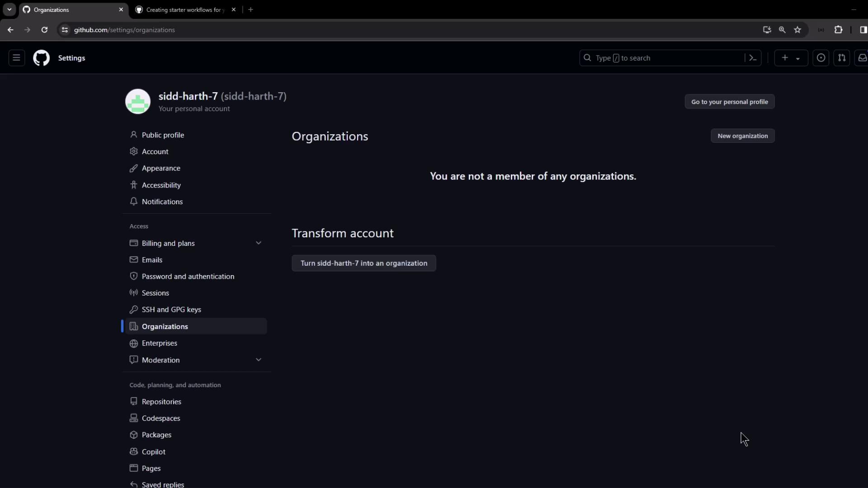Open the Issues icon in header
The image size is (868, 488).
click(821, 58)
